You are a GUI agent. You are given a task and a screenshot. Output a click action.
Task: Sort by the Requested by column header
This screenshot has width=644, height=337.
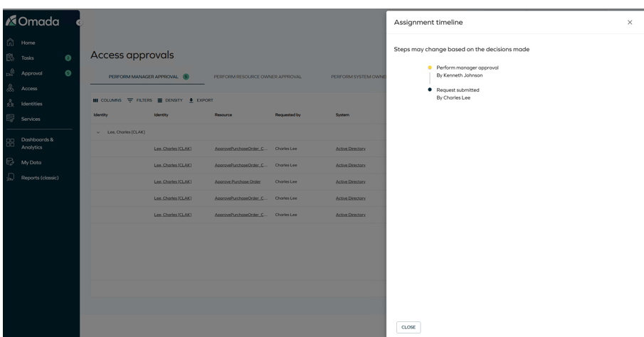click(x=287, y=115)
